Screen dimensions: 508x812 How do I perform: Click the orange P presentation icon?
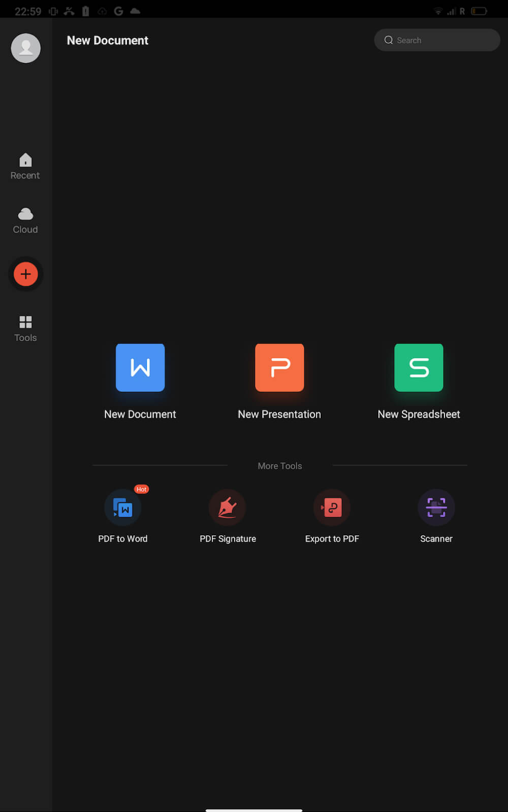tap(279, 368)
